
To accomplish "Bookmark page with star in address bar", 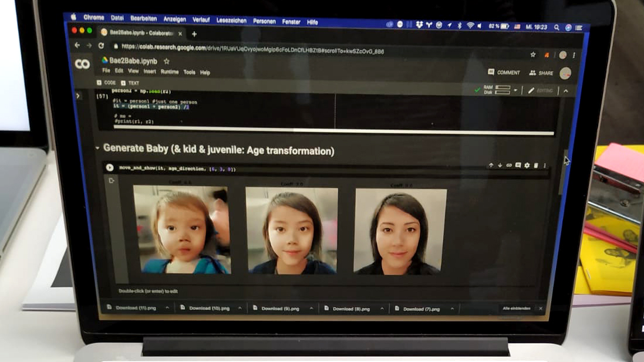I will (533, 55).
